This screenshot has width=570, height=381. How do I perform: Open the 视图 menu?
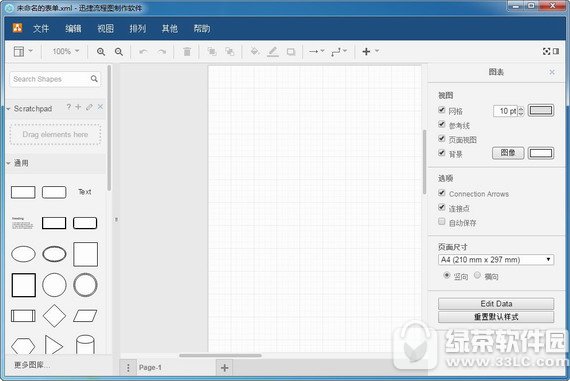pos(105,28)
